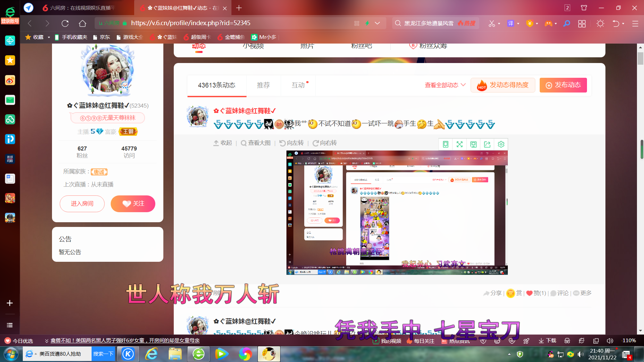Screen dimensions: 644x362
Task: Open the 粉丝吧 profile tab
Action: pyautogui.click(x=361, y=46)
